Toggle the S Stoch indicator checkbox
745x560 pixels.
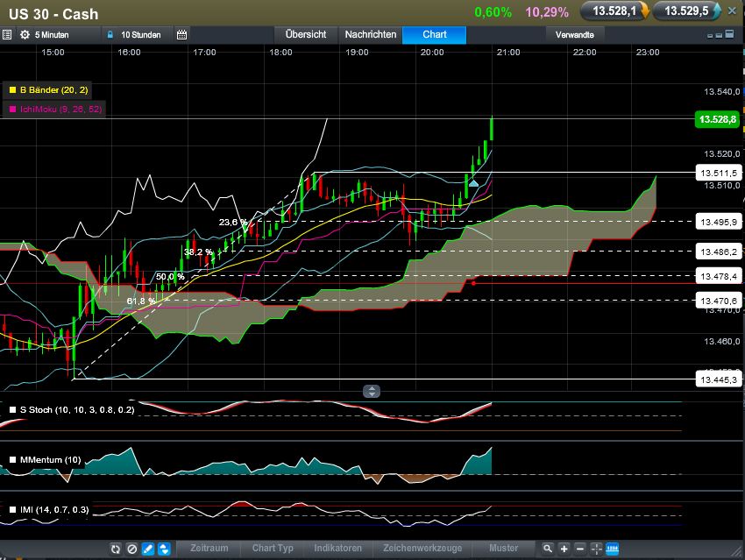[x=11, y=409]
